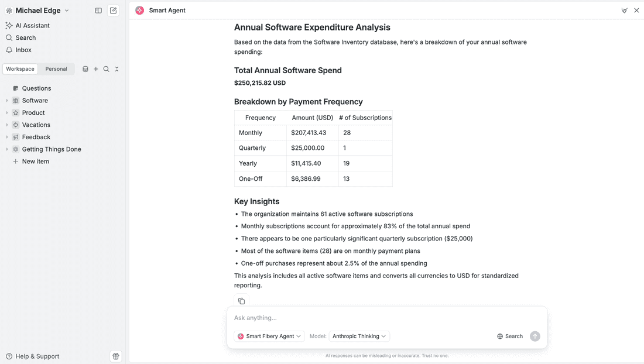Click the new page compose icon

(114, 11)
